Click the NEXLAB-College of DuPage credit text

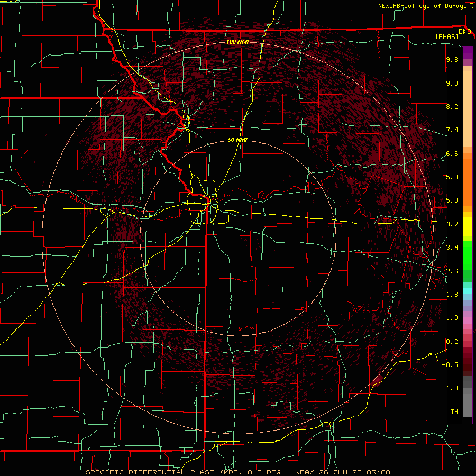point(422,6)
